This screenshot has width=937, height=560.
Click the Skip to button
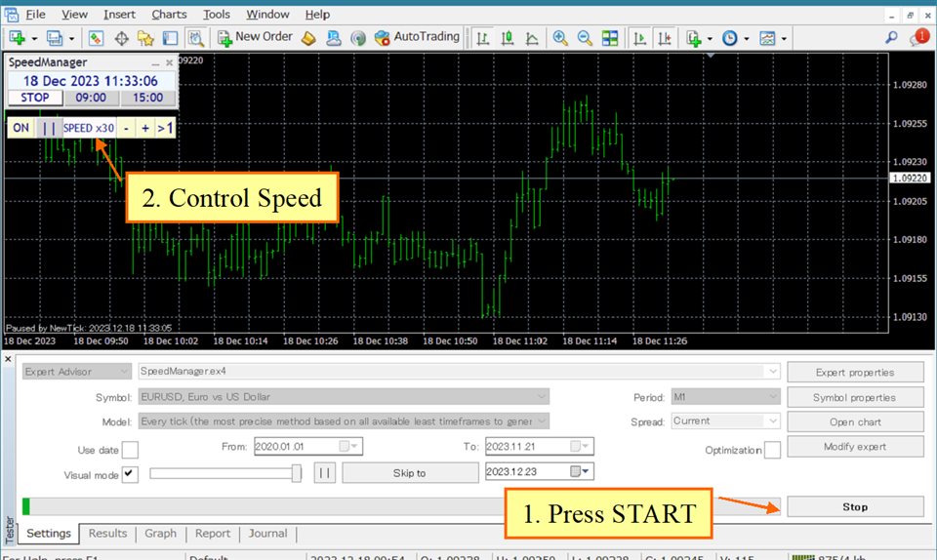tap(410, 473)
